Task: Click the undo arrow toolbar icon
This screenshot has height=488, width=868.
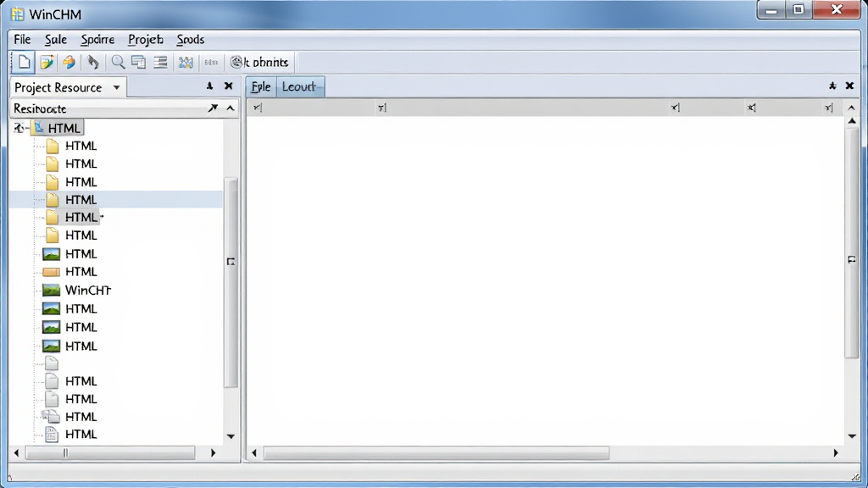Action: point(93,62)
